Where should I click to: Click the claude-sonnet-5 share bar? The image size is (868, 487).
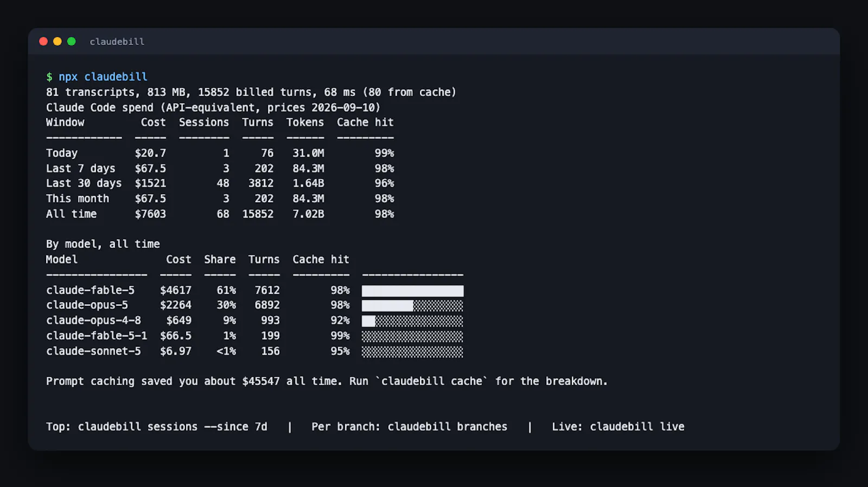(x=413, y=352)
